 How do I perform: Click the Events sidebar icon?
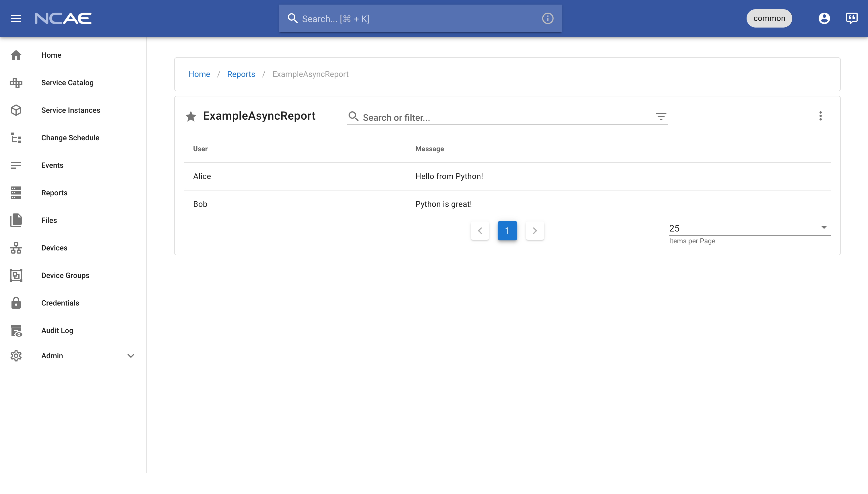[x=16, y=165]
